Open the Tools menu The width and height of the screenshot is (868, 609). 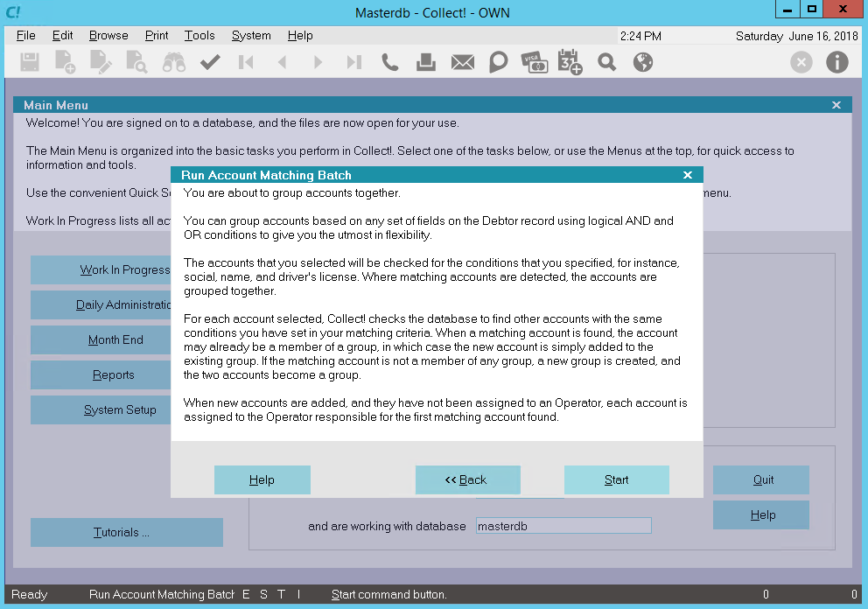tap(199, 35)
